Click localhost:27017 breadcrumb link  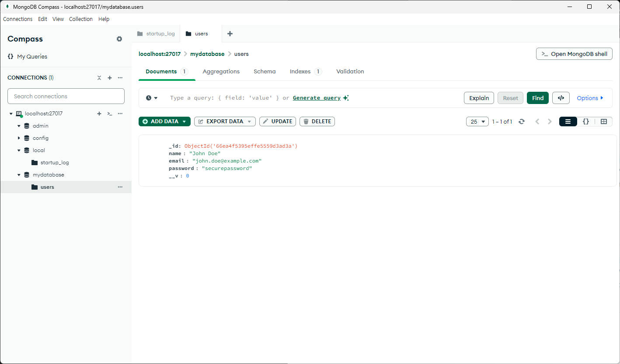(x=160, y=54)
